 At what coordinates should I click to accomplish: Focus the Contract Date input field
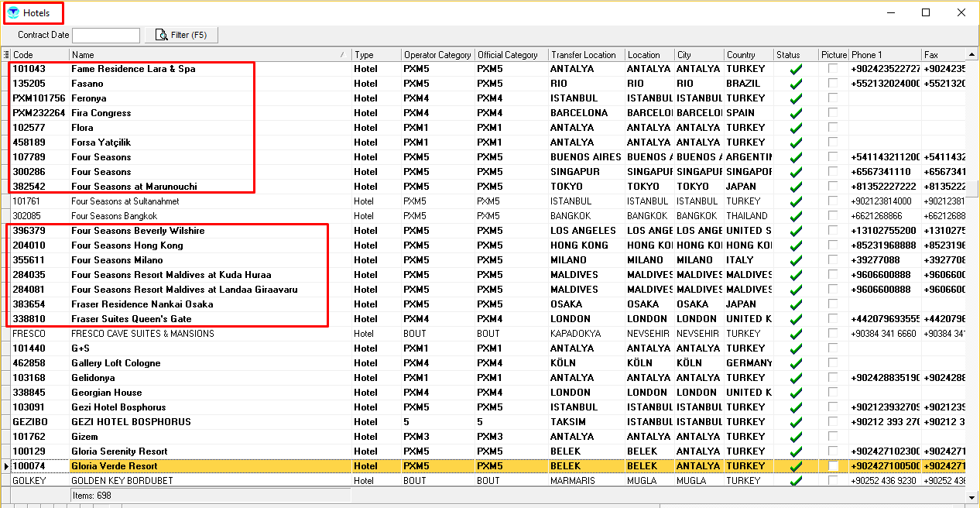[106, 35]
